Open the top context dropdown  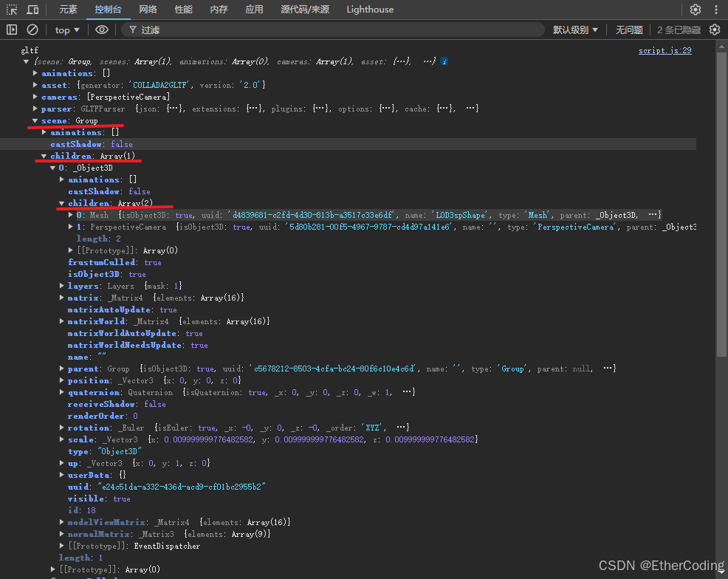point(67,30)
